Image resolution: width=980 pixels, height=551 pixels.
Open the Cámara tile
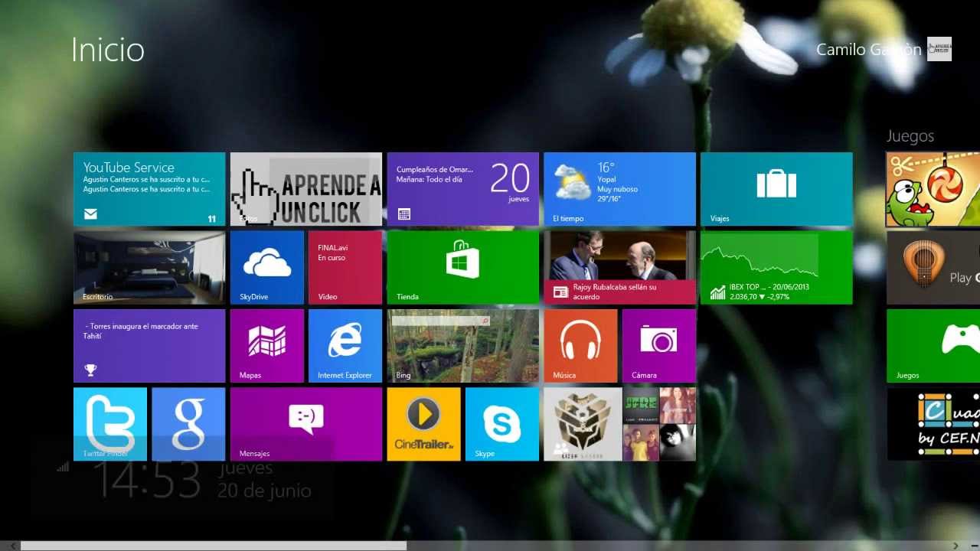pyautogui.click(x=659, y=346)
